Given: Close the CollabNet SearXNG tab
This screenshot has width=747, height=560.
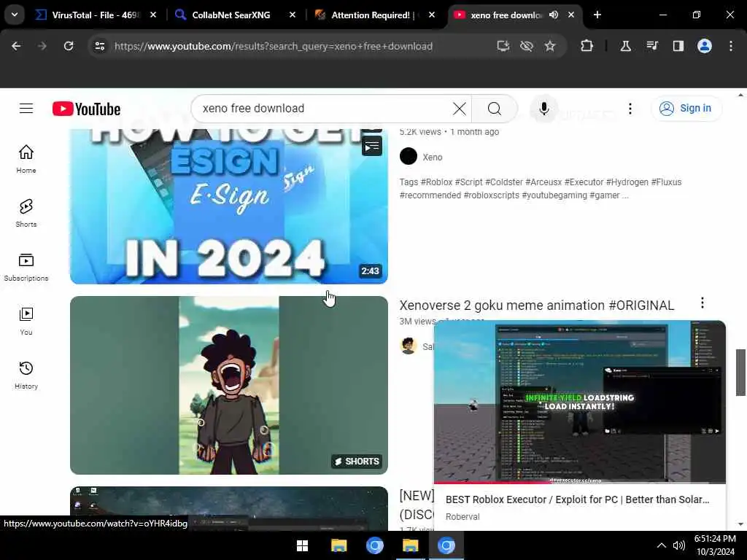Looking at the screenshot, I should pos(293,15).
